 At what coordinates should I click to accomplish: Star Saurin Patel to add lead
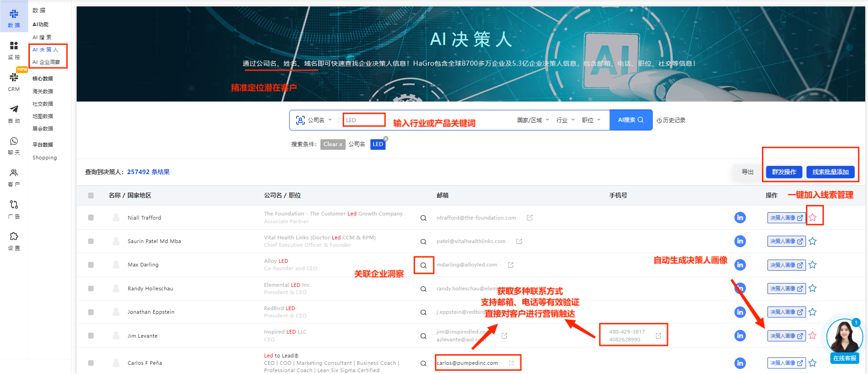coord(812,241)
